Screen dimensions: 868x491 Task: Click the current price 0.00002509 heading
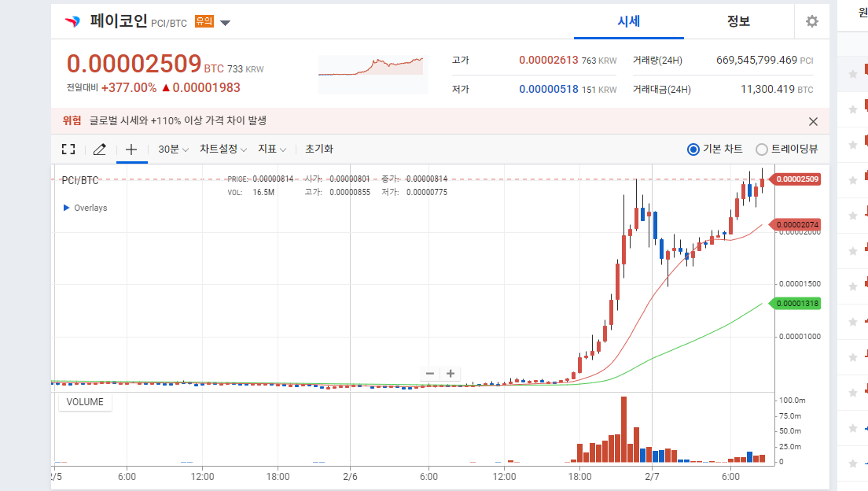134,64
